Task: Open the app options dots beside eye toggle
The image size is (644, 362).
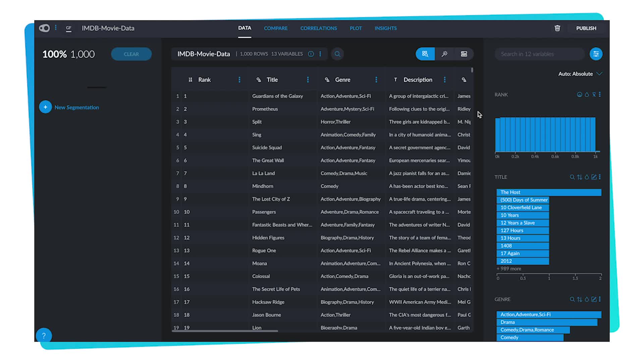Action: (56, 28)
